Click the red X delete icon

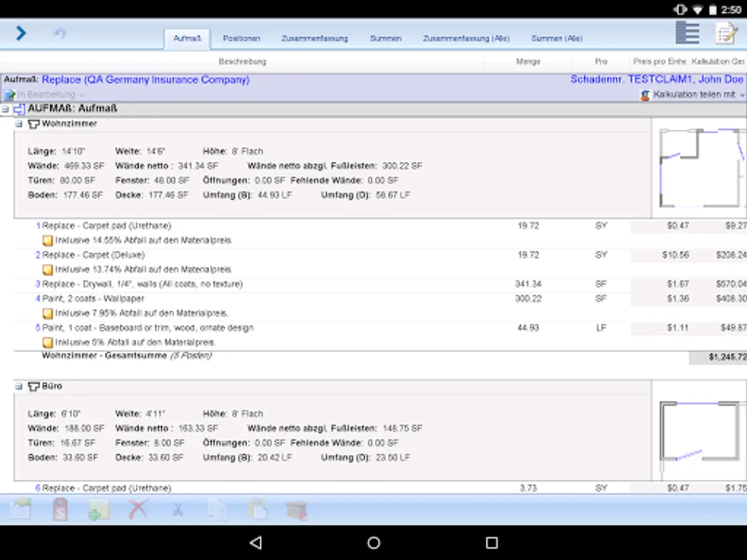click(x=138, y=510)
